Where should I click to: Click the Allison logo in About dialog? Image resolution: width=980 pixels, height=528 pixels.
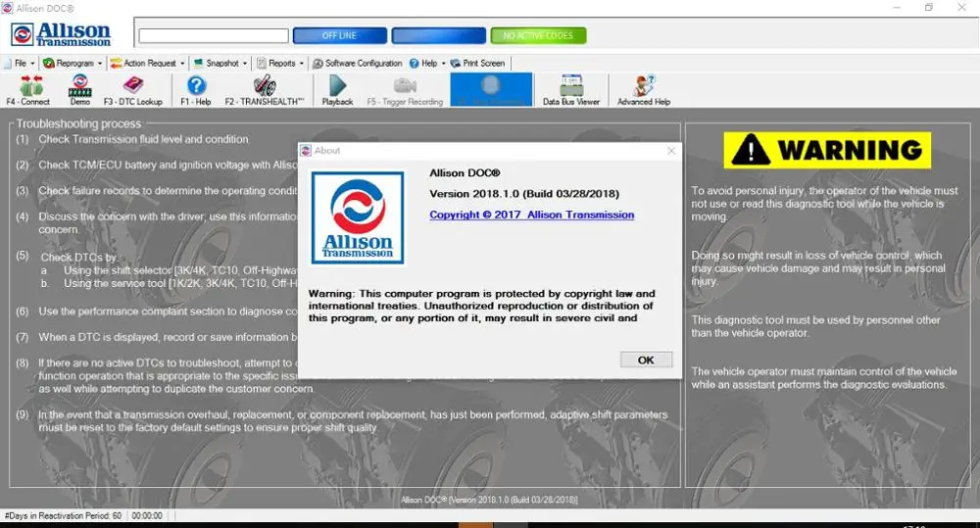click(x=358, y=218)
